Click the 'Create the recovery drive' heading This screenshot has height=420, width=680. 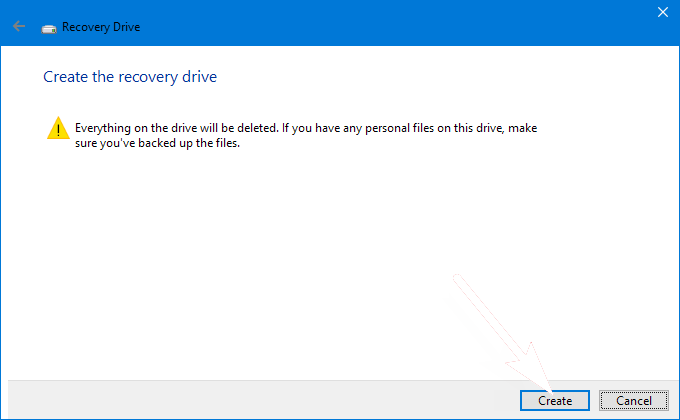[130, 77]
